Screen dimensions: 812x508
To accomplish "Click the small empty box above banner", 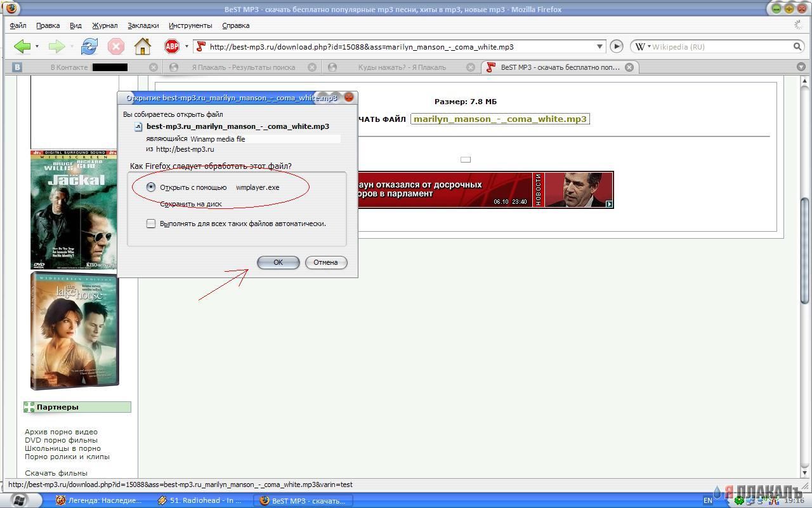I will click(466, 159).
